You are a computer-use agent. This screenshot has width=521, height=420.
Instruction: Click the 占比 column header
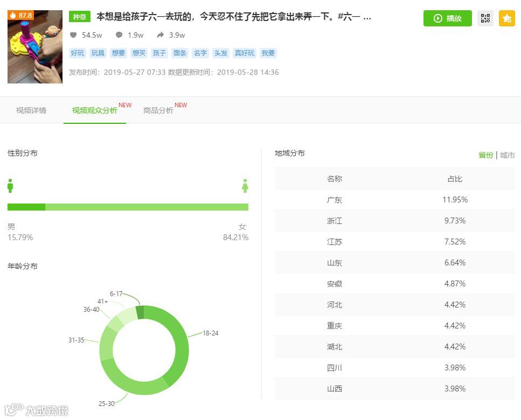point(455,179)
